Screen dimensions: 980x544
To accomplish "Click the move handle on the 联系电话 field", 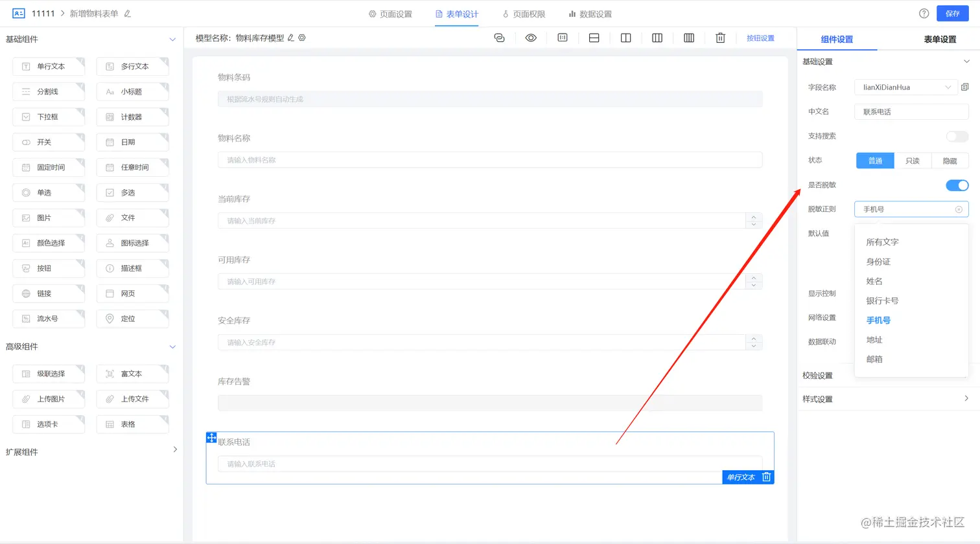I will (211, 438).
